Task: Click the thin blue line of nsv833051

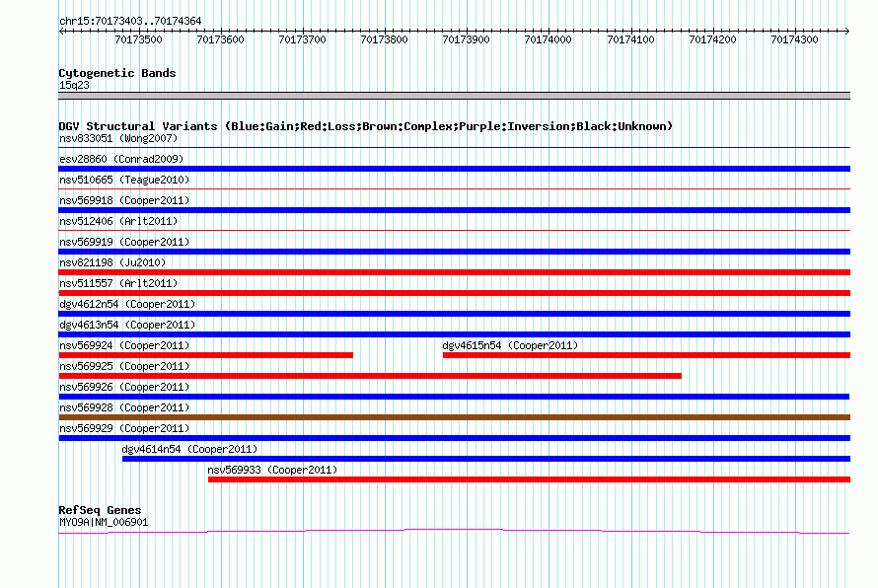Action: pos(454,148)
